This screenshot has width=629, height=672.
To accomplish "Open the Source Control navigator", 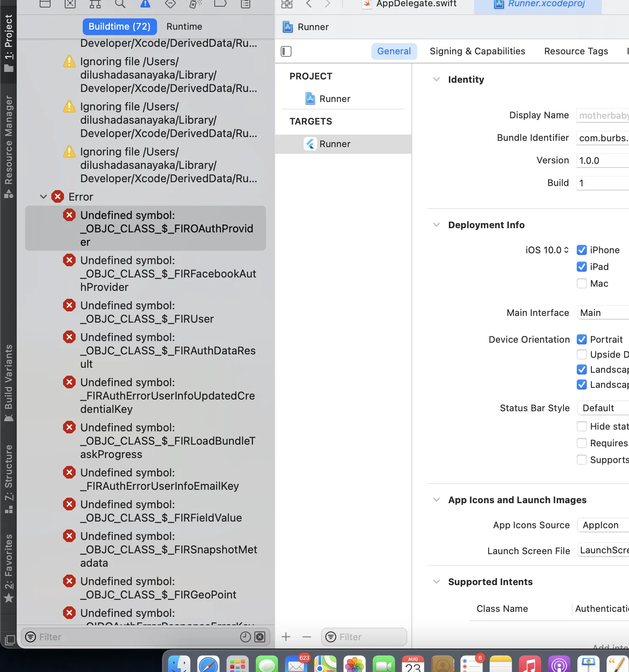I will point(70,4).
